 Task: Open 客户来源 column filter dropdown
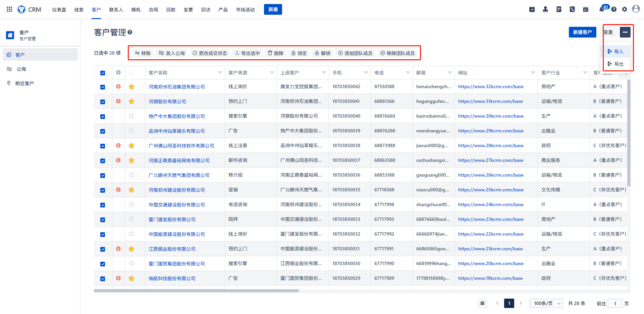(x=272, y=73)
